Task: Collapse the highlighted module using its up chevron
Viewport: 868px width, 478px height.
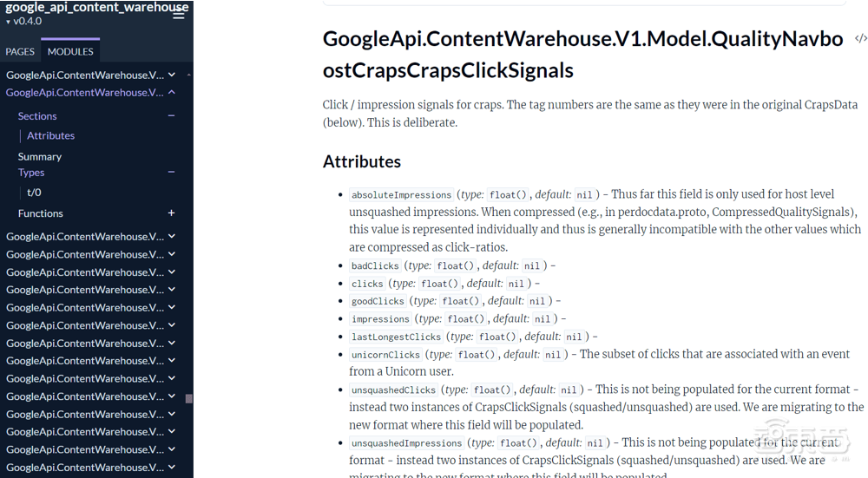Action: [172, 93]
